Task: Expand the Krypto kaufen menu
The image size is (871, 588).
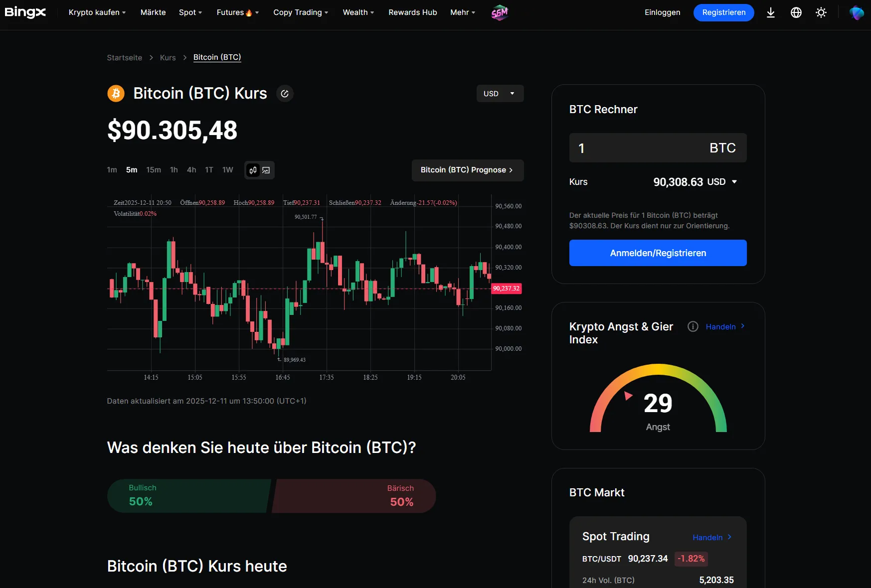Action: click(x=97, y=12)
